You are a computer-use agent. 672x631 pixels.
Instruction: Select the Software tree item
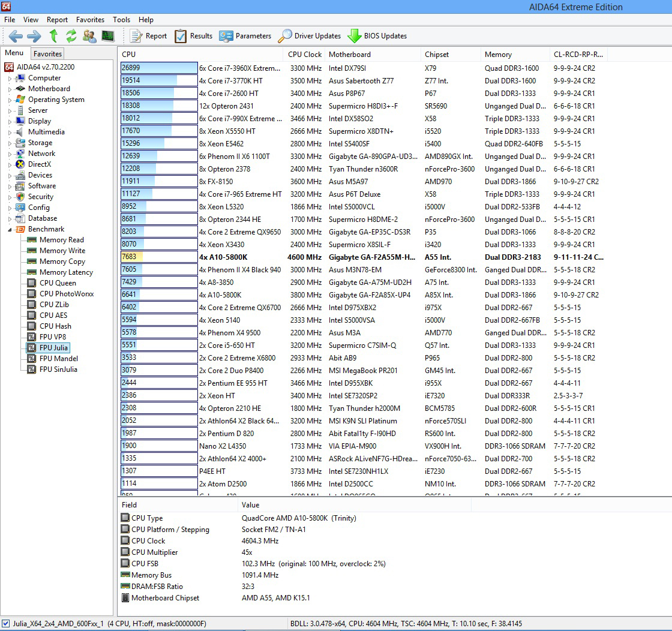pyautogui.click(x=42, y=186)
